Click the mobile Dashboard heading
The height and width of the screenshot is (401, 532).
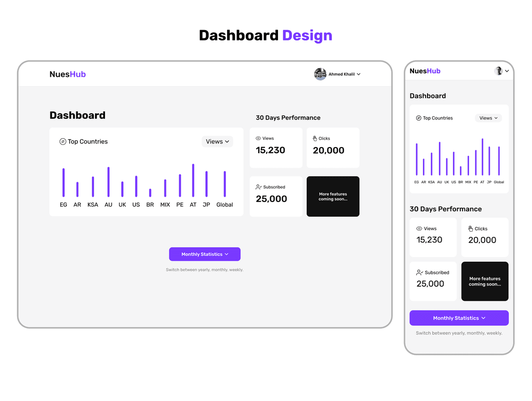[428, 96]
